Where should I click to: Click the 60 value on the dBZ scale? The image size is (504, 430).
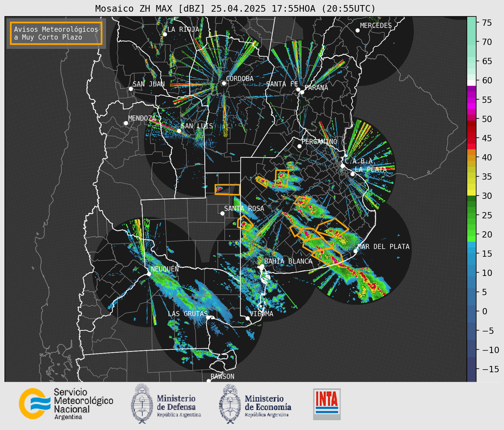pyautogui.click(x=487, y=80)
